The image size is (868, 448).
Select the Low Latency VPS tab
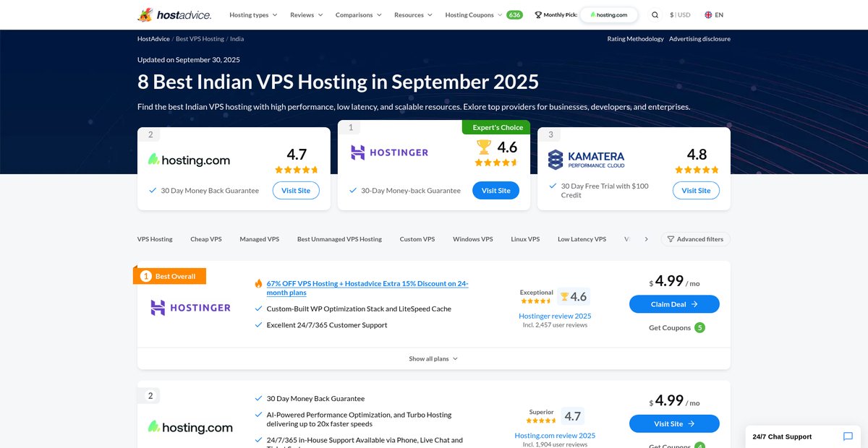[x=582, y=239]
